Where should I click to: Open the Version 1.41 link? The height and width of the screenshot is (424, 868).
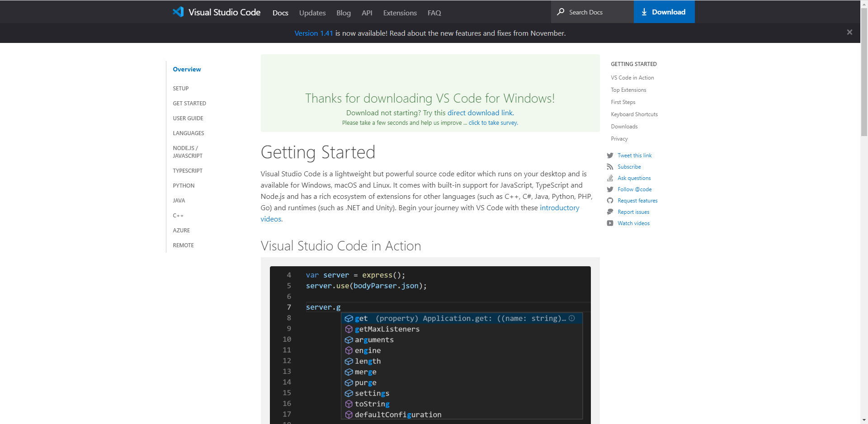coord(314,33)
